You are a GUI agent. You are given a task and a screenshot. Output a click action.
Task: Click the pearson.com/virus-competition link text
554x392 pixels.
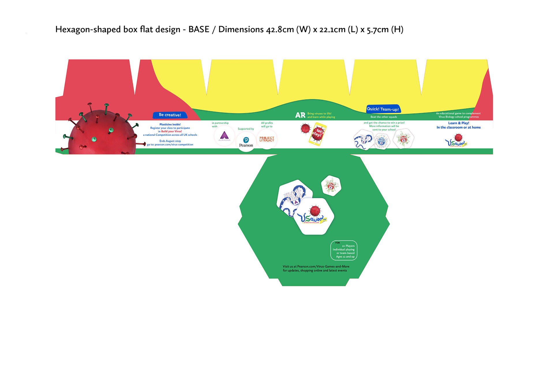[174, 145]
